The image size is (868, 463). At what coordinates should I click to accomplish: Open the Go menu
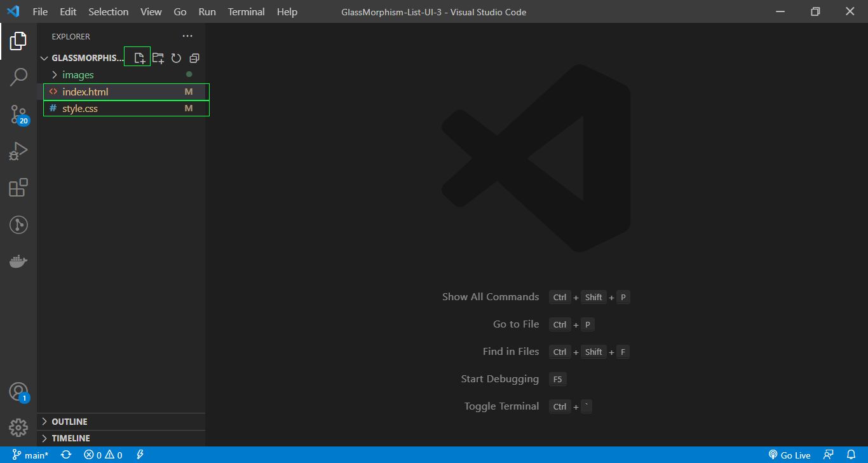tap(180, 11)
